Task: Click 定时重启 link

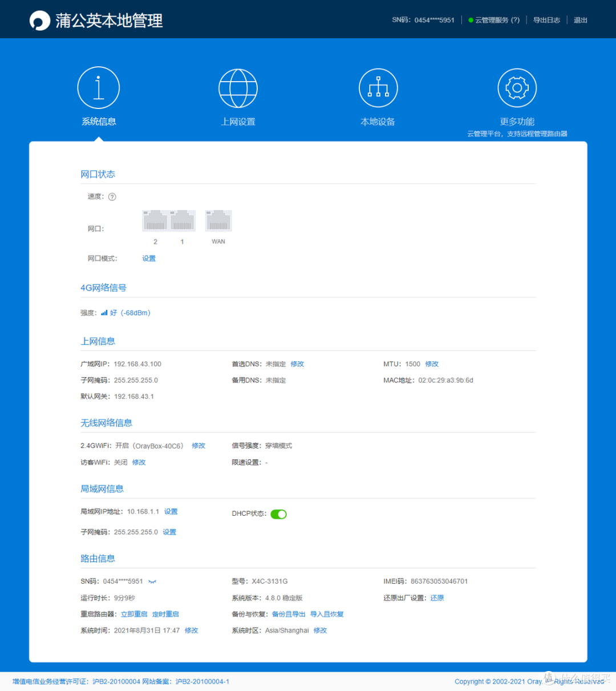Action: 165,614
